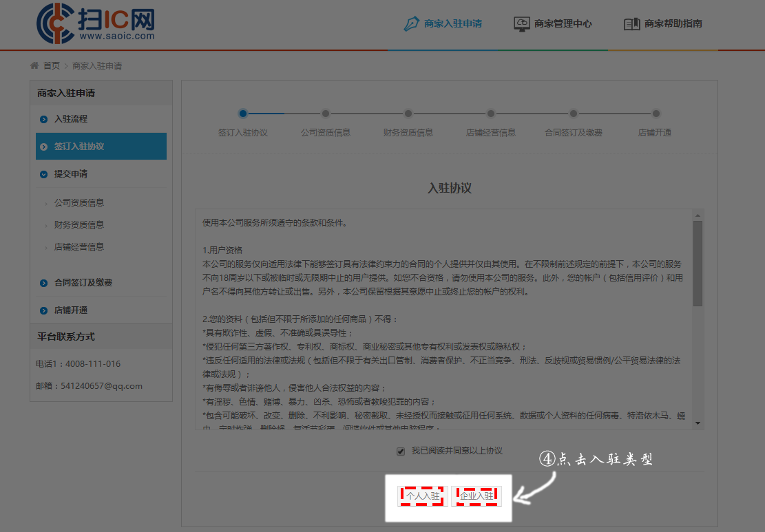765x532 pixels.
Task: Click the 首页 breadcrumb link
Action: [52, 66]
